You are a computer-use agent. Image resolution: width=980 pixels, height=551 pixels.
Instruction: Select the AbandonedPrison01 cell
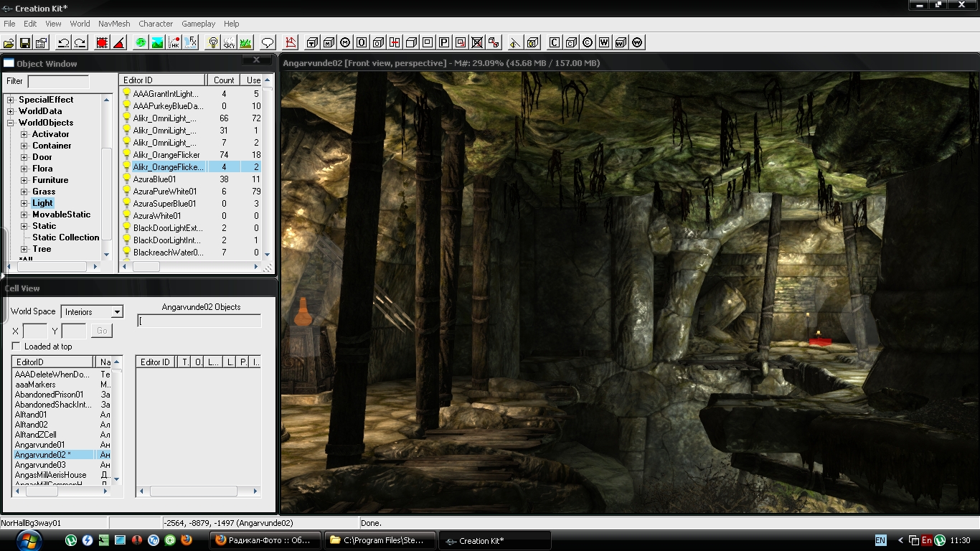point(49,395)
